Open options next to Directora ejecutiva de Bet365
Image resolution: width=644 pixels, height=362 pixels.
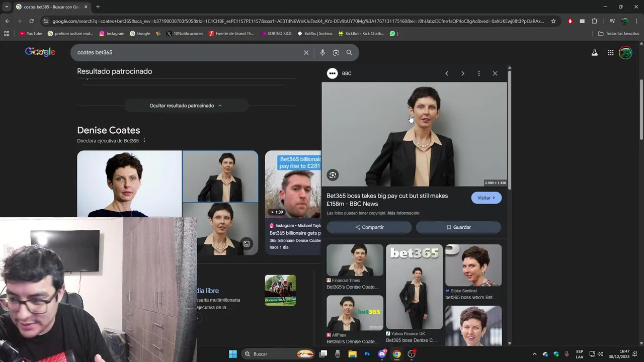click(x=144, y=141)
